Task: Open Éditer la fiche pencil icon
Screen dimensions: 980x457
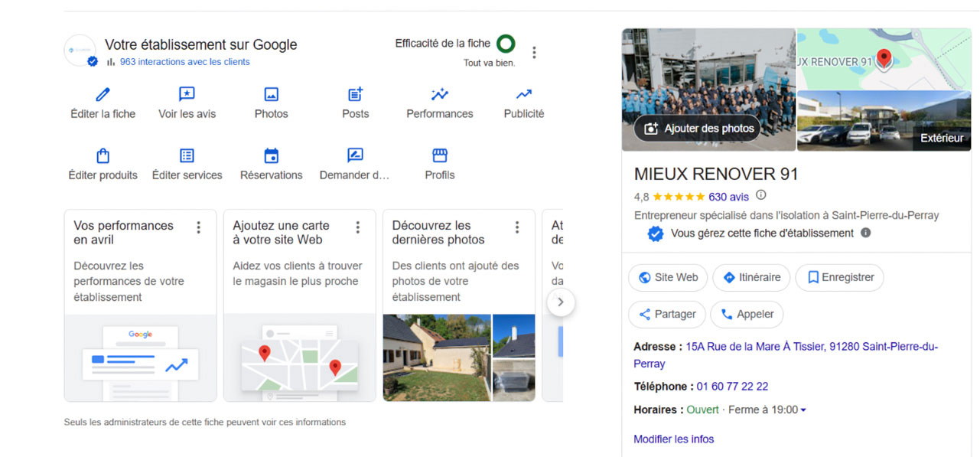Action: click(103, 95)
